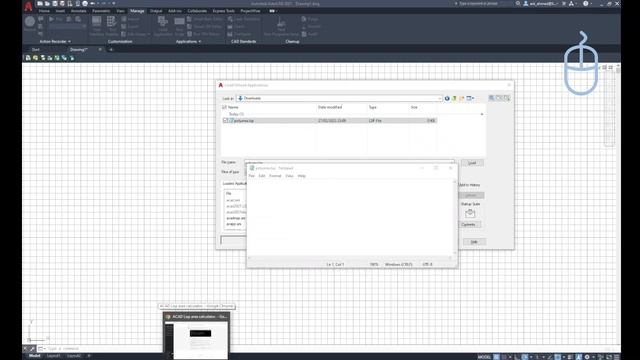The height and width of the screenshot is (360, 640).
Task: Add a new drawing tab with plus
Action: (111, 49)
